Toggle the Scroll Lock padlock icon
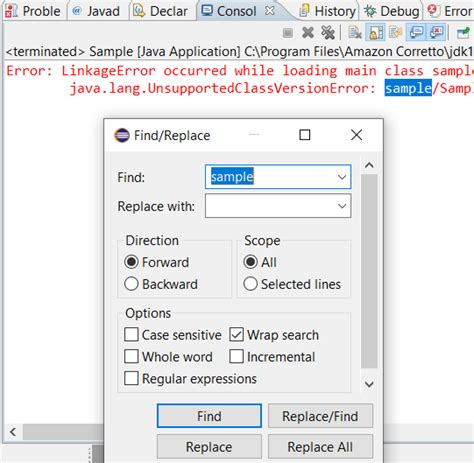 [376, 33]
